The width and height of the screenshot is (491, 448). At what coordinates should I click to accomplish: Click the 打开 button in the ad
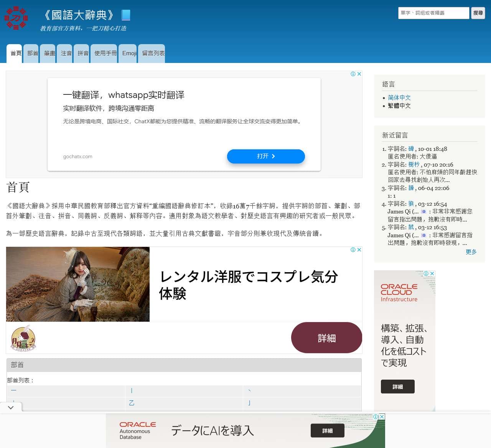pyautogui.click(x=266, y=156)
